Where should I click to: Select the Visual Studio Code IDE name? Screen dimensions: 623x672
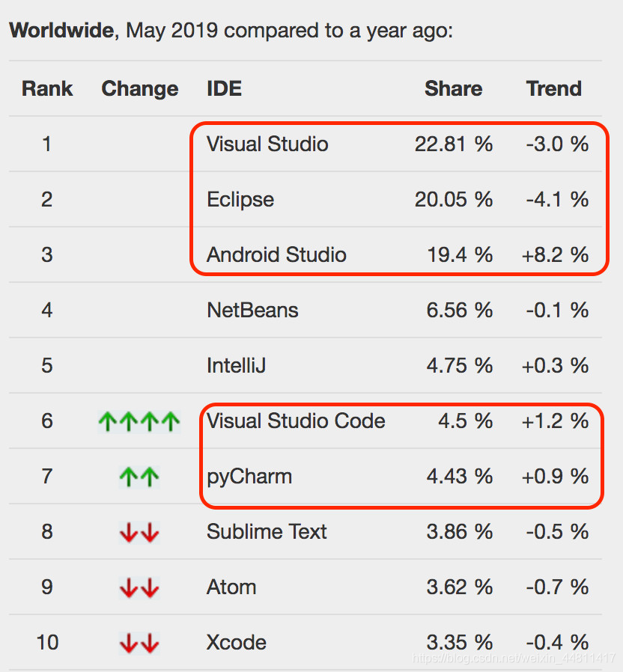tap(296, 421)
